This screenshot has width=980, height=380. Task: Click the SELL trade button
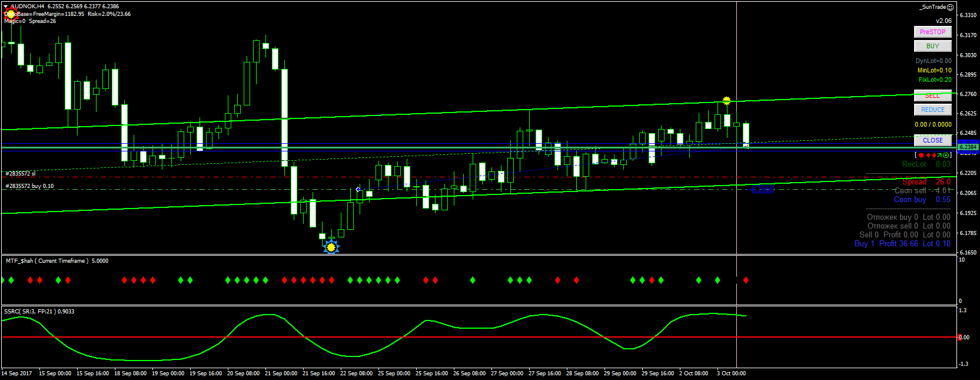point(932,95)
